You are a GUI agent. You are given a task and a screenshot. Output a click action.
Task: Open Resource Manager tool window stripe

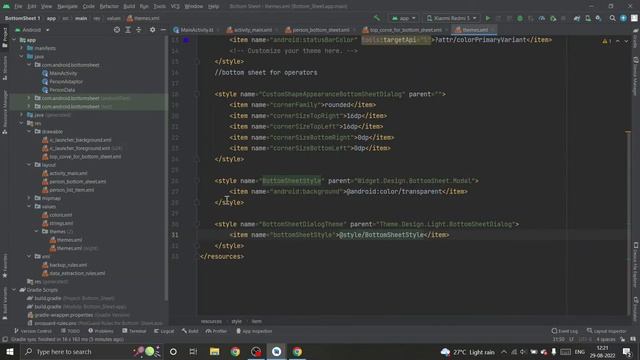5,112
